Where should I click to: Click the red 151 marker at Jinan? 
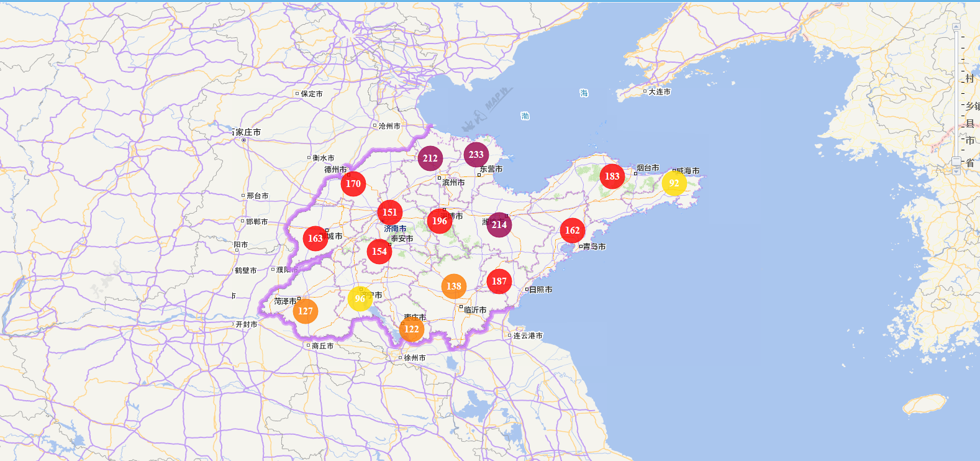tap(390, 212)
